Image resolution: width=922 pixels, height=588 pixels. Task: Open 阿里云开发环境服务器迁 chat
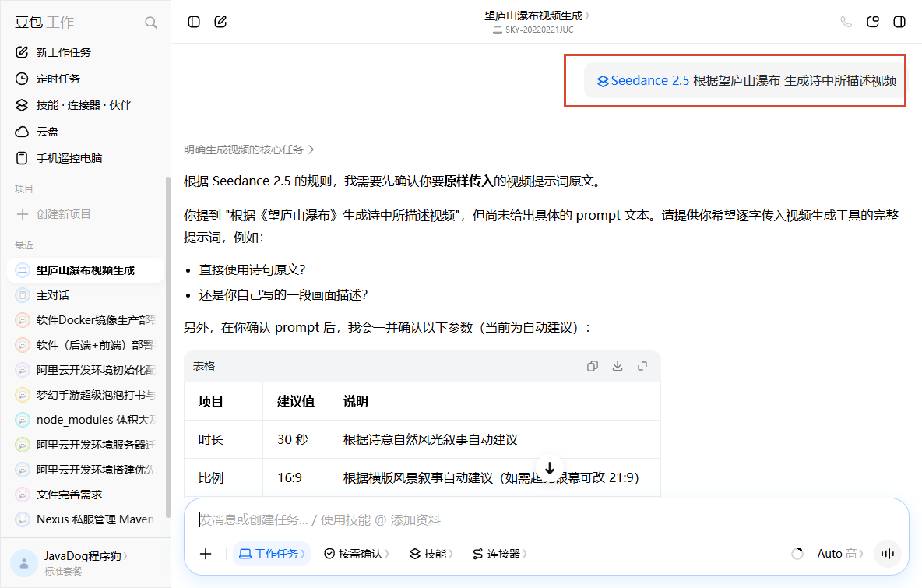coord(86,445)
